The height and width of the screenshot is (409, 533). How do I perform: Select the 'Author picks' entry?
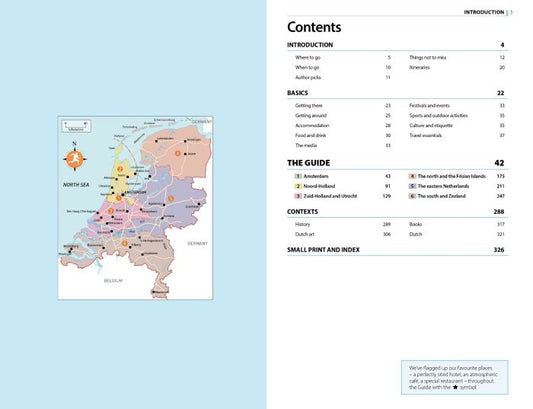[308, 77]
